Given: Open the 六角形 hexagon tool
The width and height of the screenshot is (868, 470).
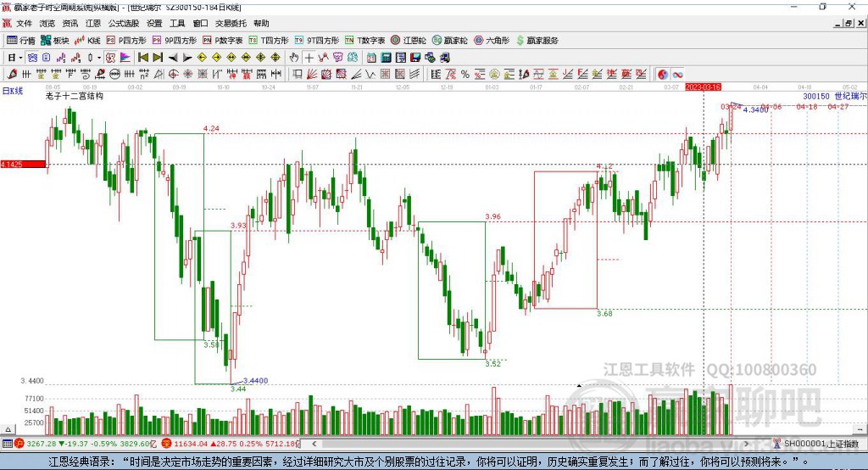Looking at the screenshot, I should 492,41.
